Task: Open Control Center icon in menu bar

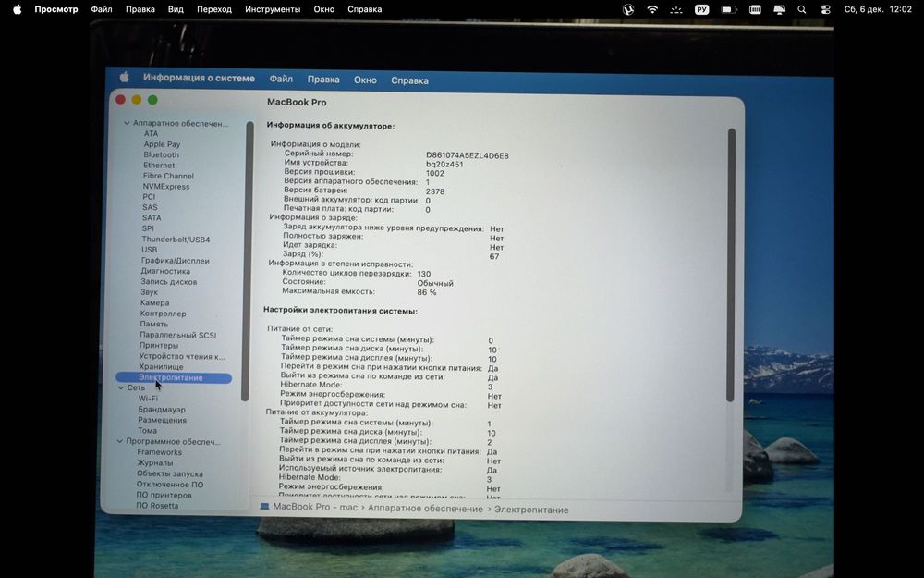Action: (825, 9)
